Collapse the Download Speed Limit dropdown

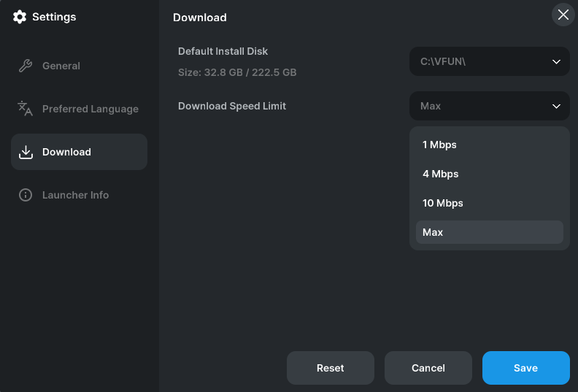click(x=490, y=106)
